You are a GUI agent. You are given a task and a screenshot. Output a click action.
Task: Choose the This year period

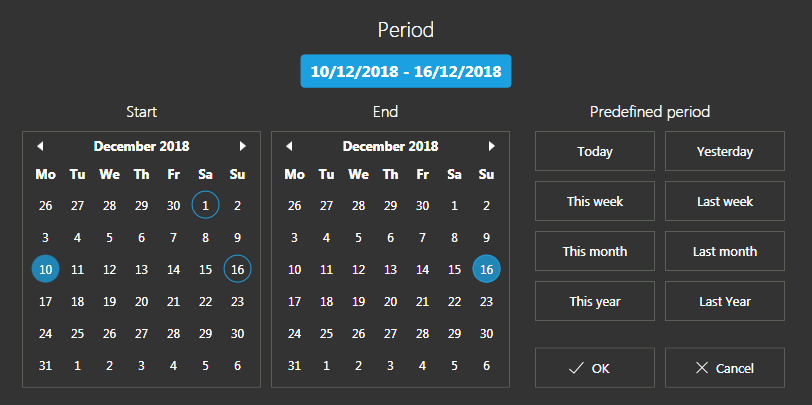[x=594, y=302]
